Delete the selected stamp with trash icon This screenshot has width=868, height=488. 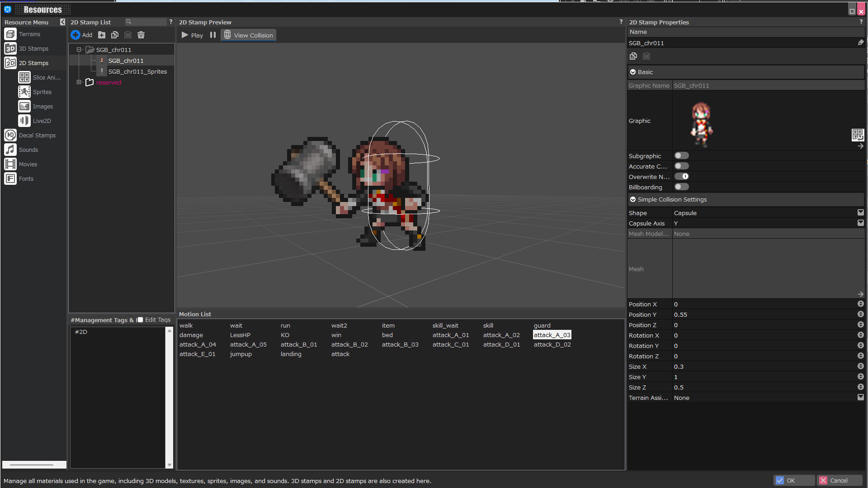point(141,35)
